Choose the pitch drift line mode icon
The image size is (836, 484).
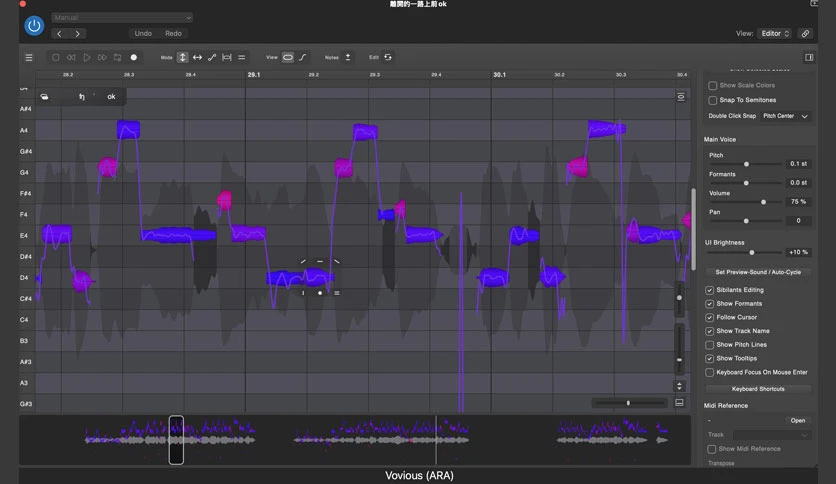pyautogui.click(x=212, y=58)
